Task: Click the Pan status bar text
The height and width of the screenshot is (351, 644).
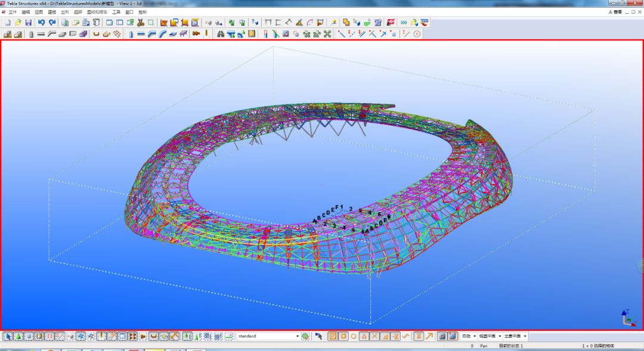Action: pyautogui.click(x=484, y=346)
